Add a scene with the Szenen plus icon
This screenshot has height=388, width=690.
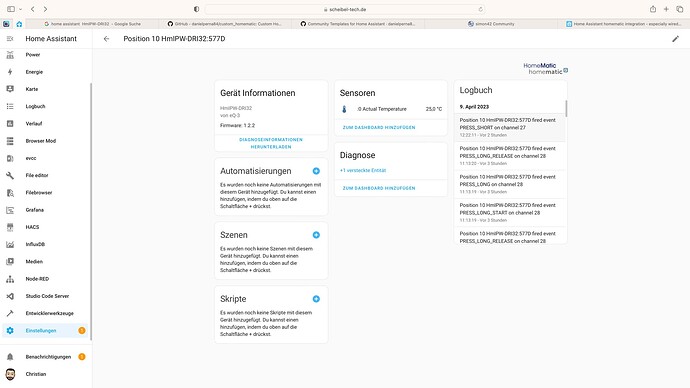[x=316, y=235]
